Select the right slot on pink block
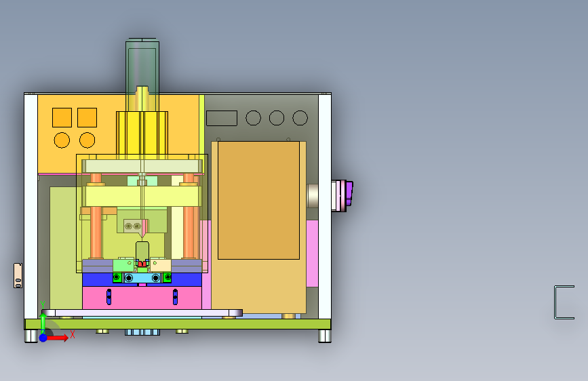Viewport: 588px width, 381px height. 175,297
